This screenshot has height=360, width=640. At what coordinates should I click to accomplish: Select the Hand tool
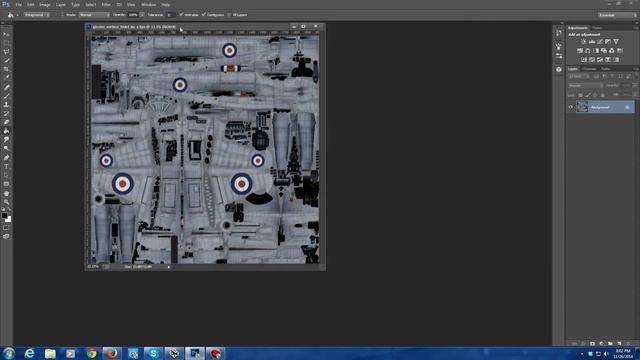[6, 193]
